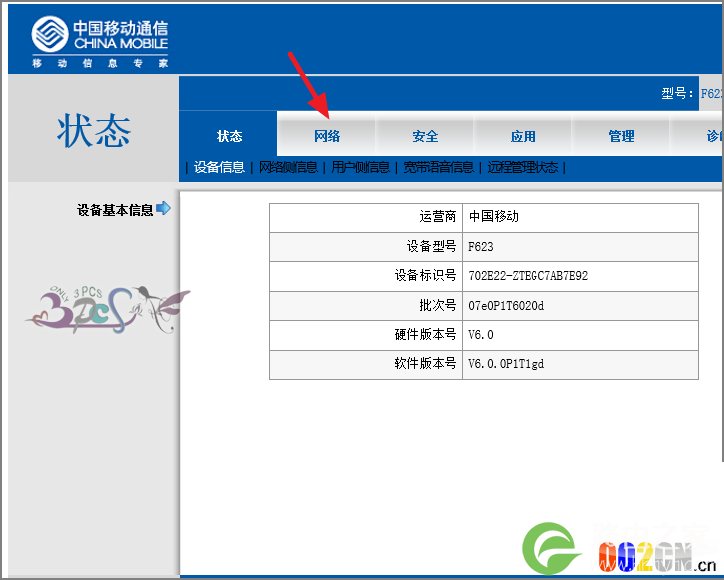The image size is (724, 580).
Task: Click the software version value V6.0.0P1T1gd
Action: [506, 364]
